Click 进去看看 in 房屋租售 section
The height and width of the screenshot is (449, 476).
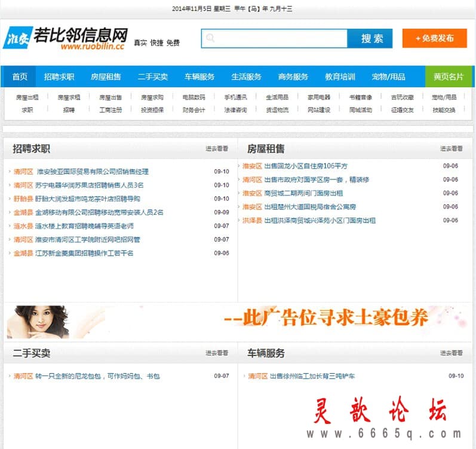pyautogui.click(x=452, y=148)
